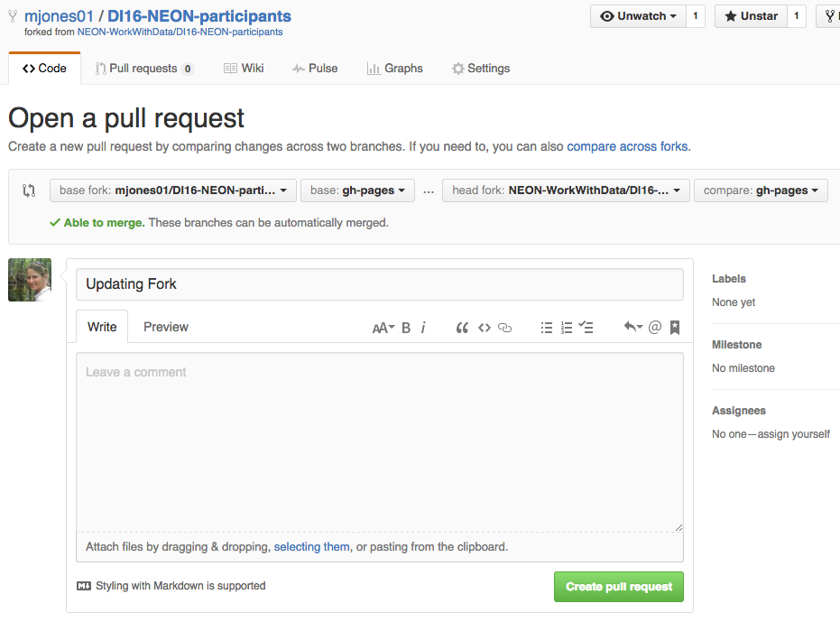This screenshot has height=622, width=840.
Task: Open the head fork dropdown
Action: pyautogui.click(x=566, y=190)
